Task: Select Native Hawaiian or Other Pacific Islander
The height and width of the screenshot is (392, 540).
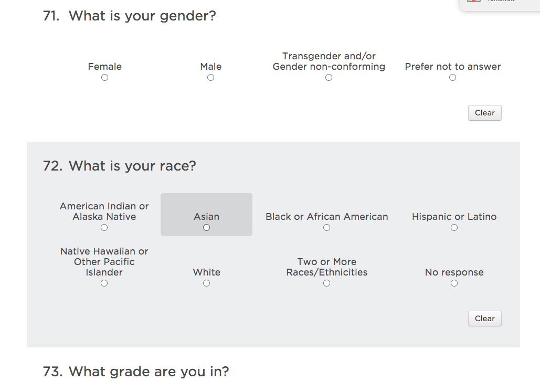Action: (104, 283)
